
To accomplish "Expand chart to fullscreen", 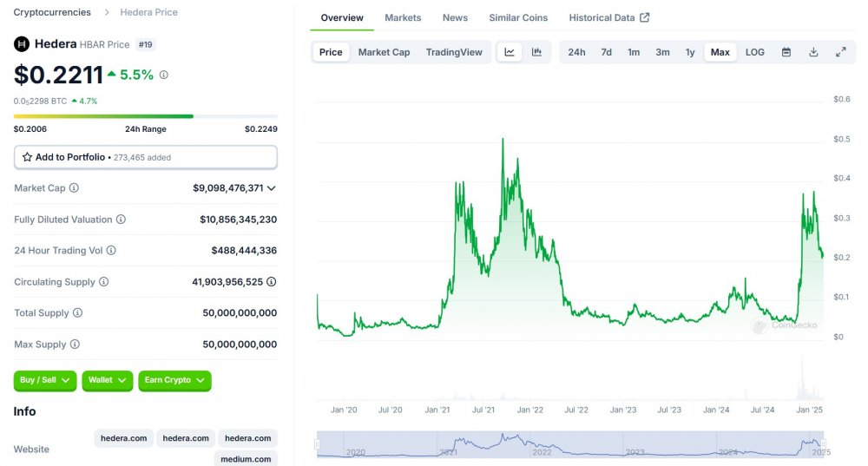I will (x=840, y=52).
